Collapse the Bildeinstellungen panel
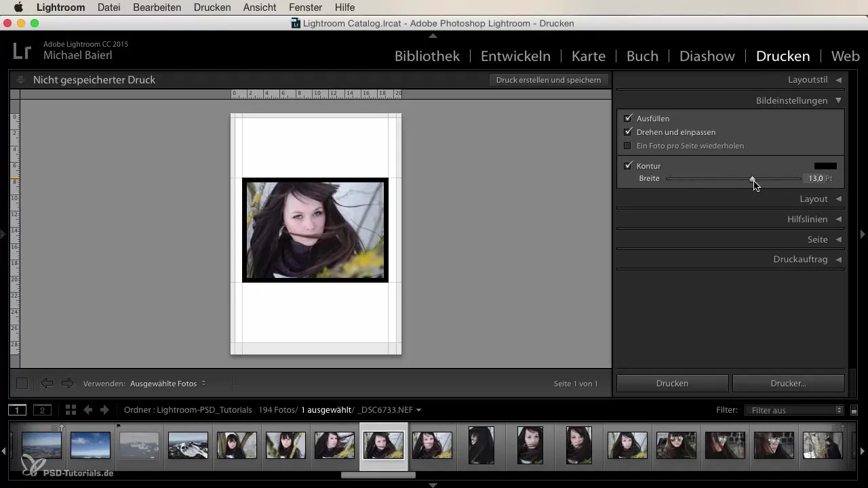This screenshot has height=488, width=868. [x=839, y=100]
